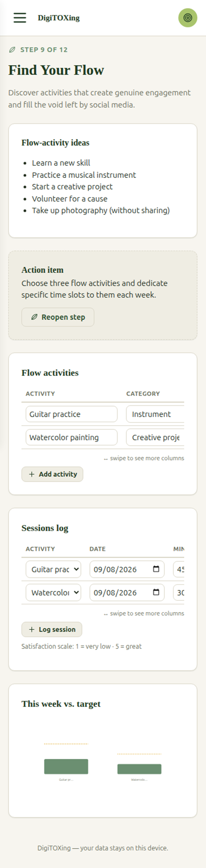The width and height of the screenshot is (206, 868).
Task: Click the plus icon on Add activity
Action: (x=32, y=474)
